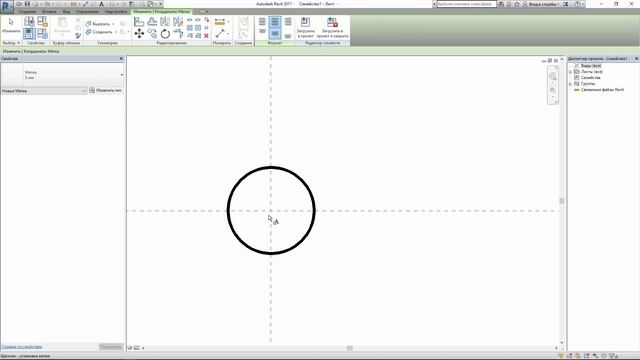Toggle the right horizontal alignment format button
Screen dimensions: 640x360
(288, 22)
